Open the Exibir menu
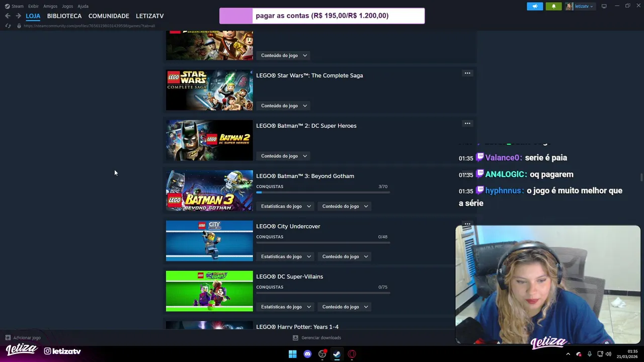This screenshot has height=362, width=644. (x=33, y=6)
